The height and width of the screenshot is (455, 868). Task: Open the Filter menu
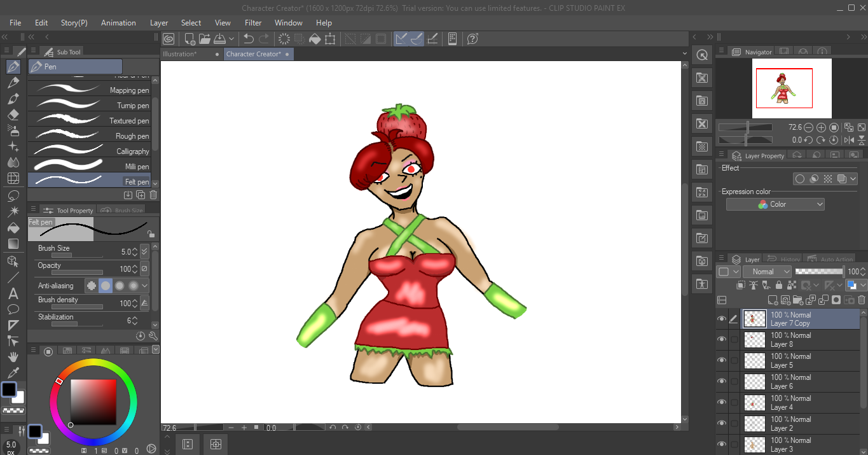pos(253,23)
